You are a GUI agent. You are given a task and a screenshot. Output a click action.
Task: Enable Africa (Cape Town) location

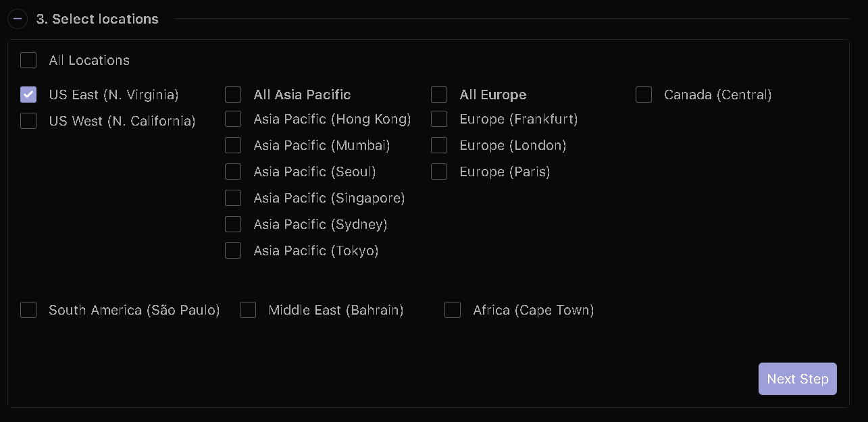click(453, 310)
